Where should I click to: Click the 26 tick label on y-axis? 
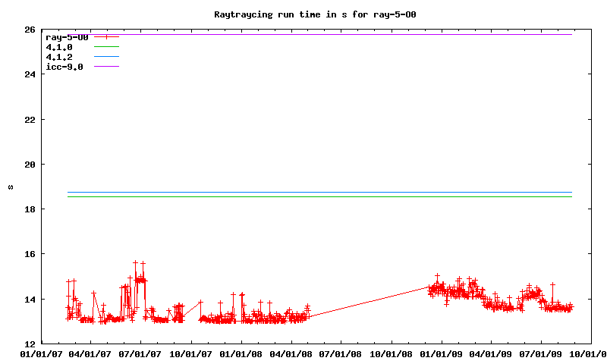pyautogui.click(x=29, y=30)
